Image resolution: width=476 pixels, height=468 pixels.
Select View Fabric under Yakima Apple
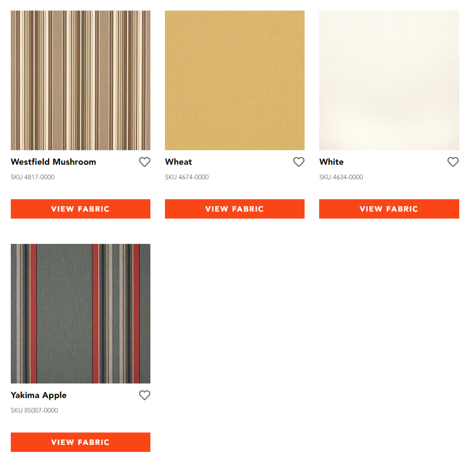coord(80,442)
